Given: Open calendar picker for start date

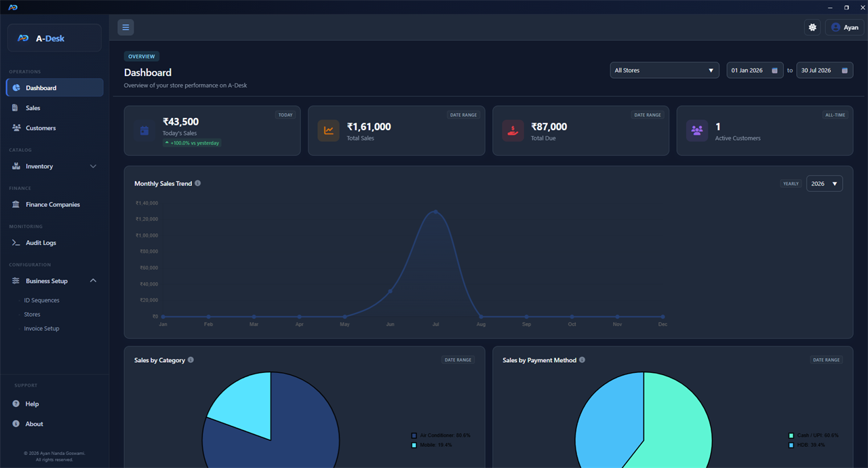Looking at the screenshot, I should pyautogui.click(x=775, y=71).
